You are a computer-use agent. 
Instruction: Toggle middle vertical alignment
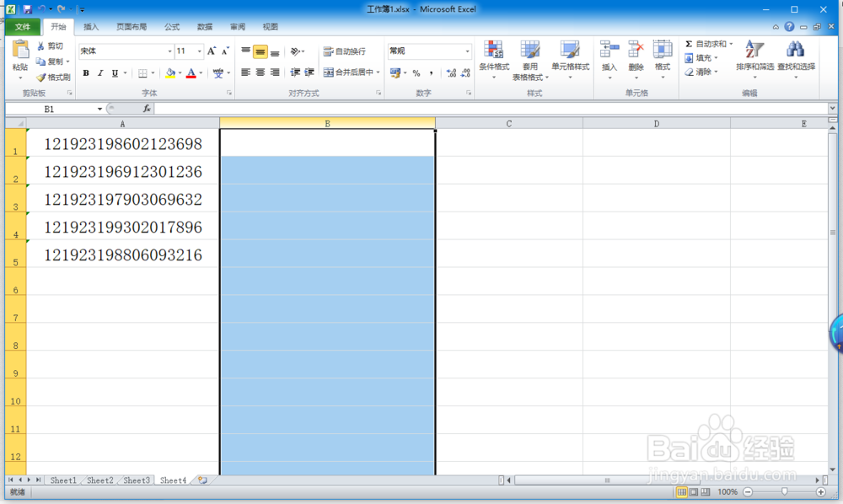pyautogui.click(x=260, y=51)
